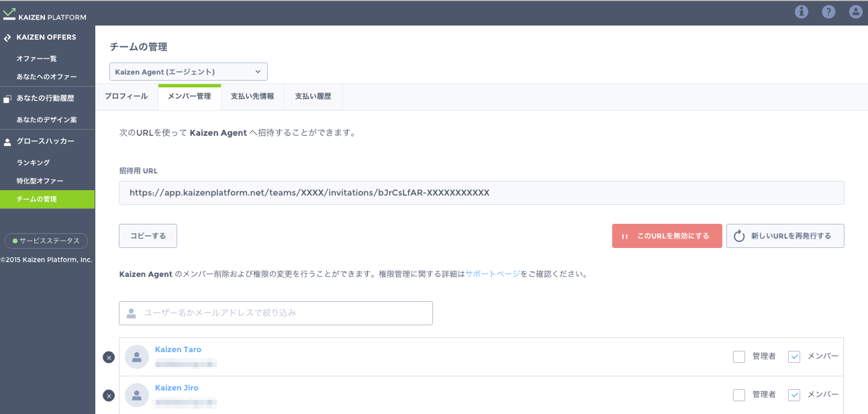Screen dimensions: 868x414
Task: Click the invitation URL field
Action: (x=481, y=192)
